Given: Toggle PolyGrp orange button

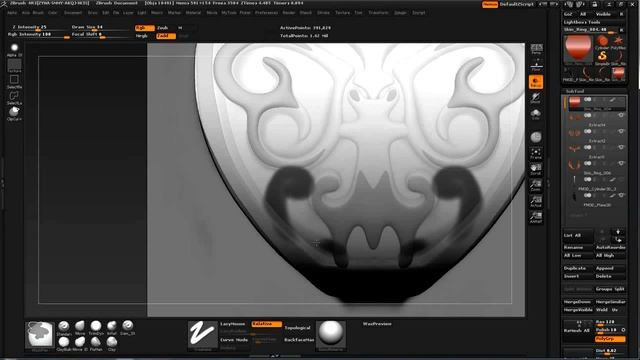Looking at the screenshot, I should tap(610, 339).
